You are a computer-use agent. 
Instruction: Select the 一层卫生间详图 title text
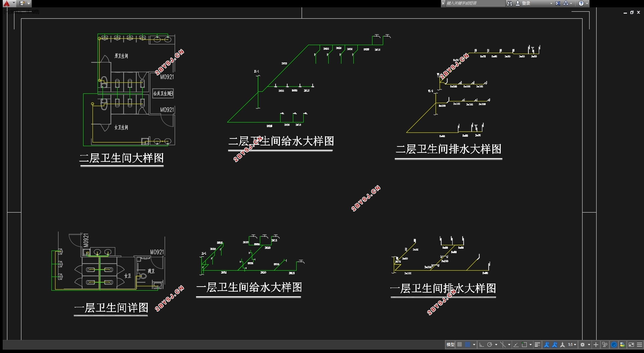pos(111,307)
